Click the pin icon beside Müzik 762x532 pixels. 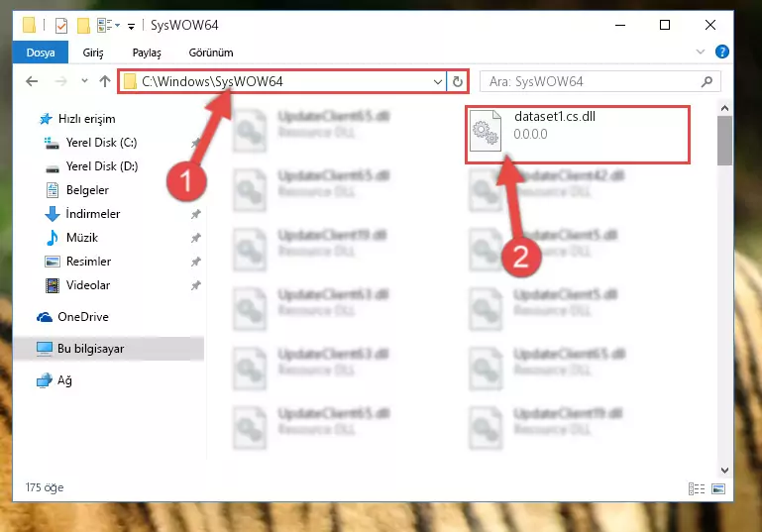195,238
